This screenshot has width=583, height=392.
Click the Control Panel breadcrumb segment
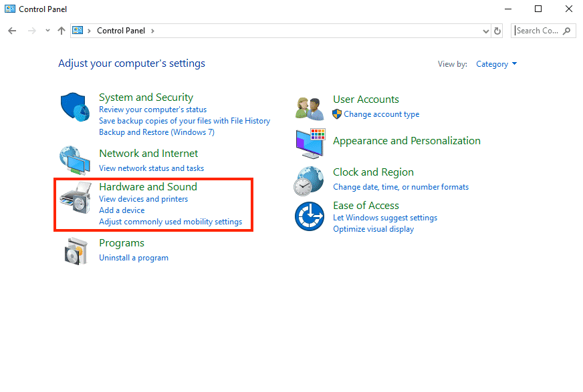tap(121, 31)
